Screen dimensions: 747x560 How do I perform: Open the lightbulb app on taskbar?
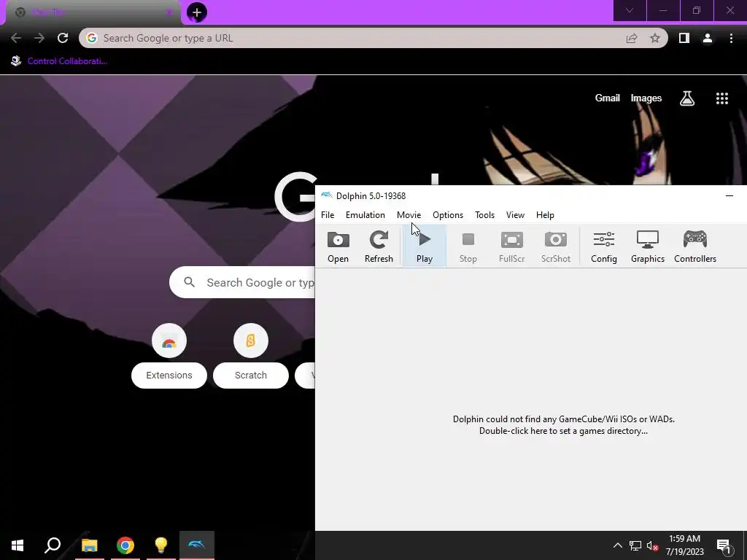tap(161, 545)
